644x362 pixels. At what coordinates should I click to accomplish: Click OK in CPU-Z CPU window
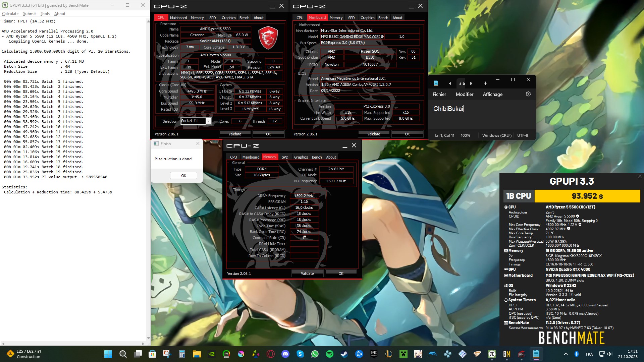click(268, 134)
